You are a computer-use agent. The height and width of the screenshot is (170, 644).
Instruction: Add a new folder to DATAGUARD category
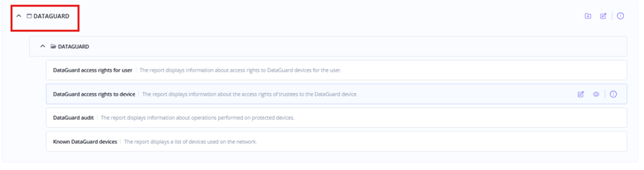588,16
